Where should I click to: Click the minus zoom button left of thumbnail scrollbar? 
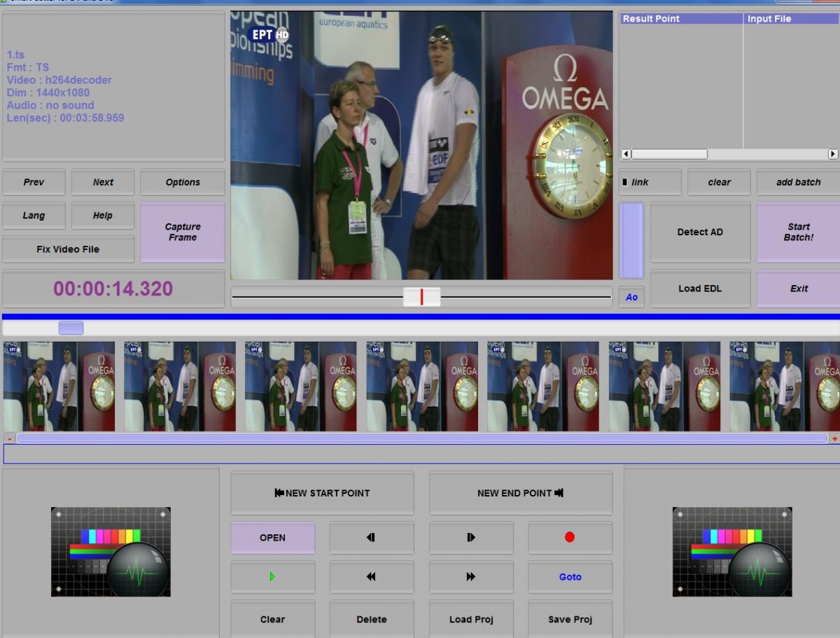pos(9,438)
